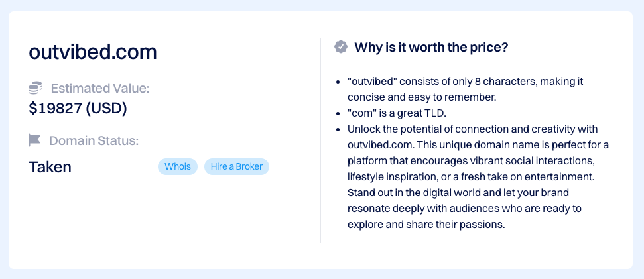
Task: Click the outvibed.com domain title
Action: pyautogui.click(x=93, y=52)
